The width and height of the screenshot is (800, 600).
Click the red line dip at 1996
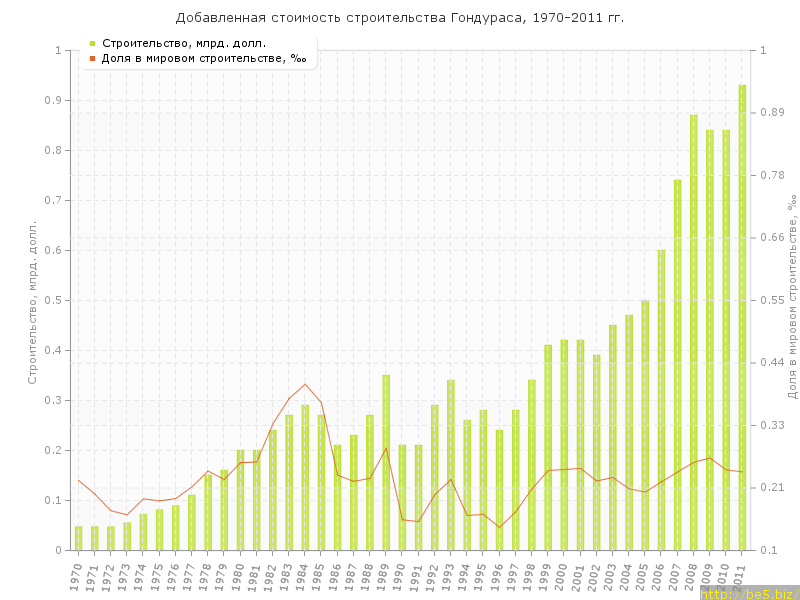(x=499, y=527)
